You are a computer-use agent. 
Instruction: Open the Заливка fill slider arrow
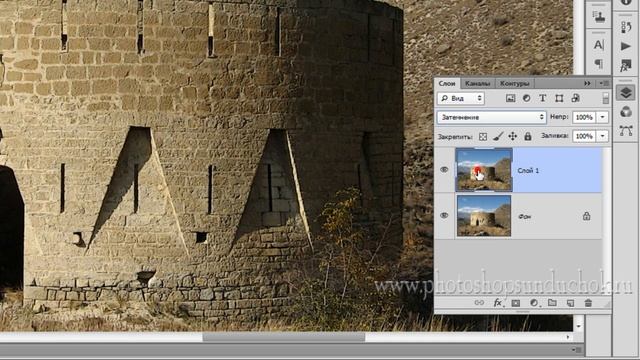click(x=602, y=136)
